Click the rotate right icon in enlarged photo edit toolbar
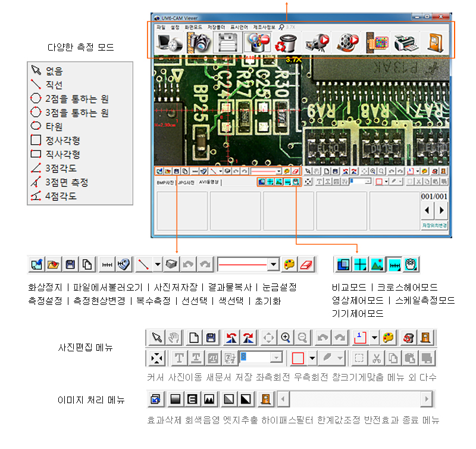Screen dimensions: 476x449 point(248,338)
